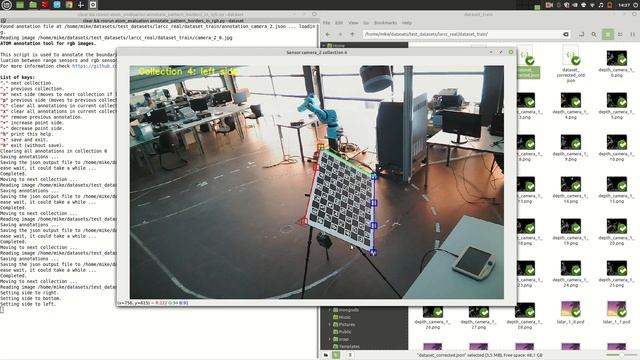
Task: Open the clock showing 14:37
Action: click(x=624, y=5)
